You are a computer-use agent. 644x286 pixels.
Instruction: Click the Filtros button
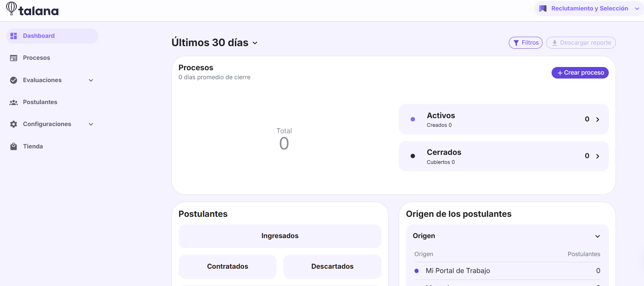(x=526, y=43)
